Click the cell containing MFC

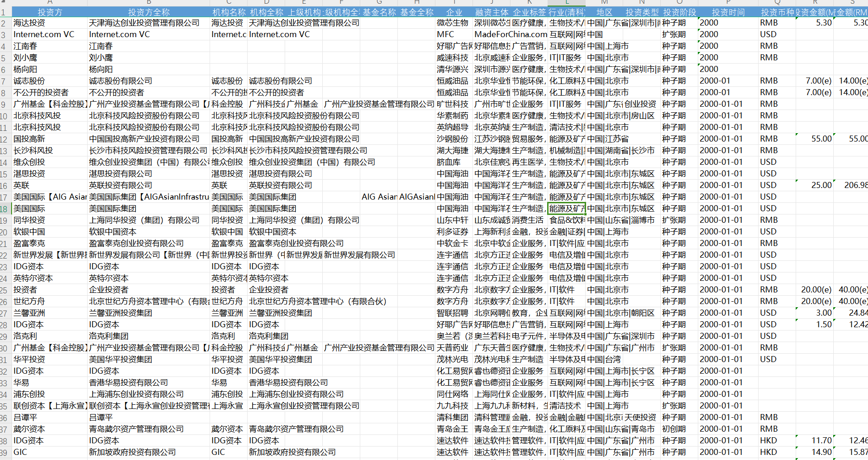[454, 34]
